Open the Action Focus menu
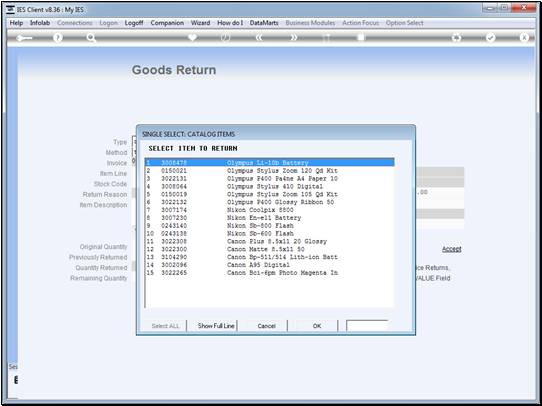Image resolution: width=542 pixels, height=406 pixels. pos(361,23)
